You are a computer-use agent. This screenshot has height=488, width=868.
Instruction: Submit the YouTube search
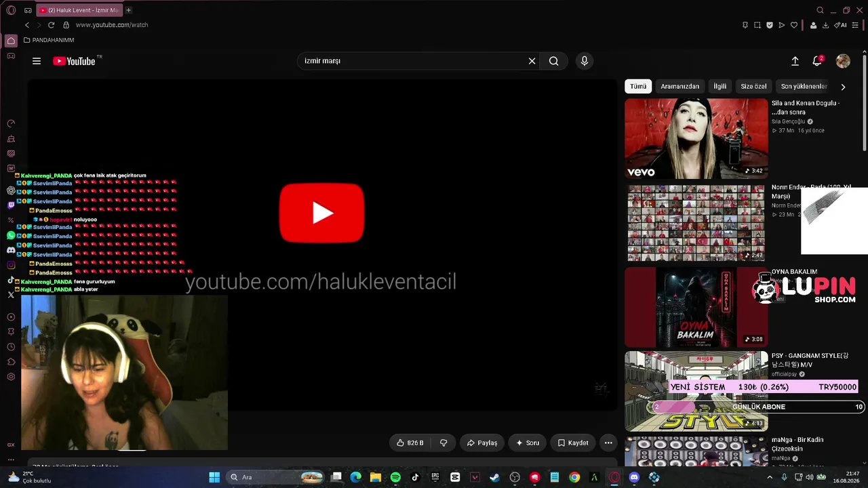coord(554,61)
